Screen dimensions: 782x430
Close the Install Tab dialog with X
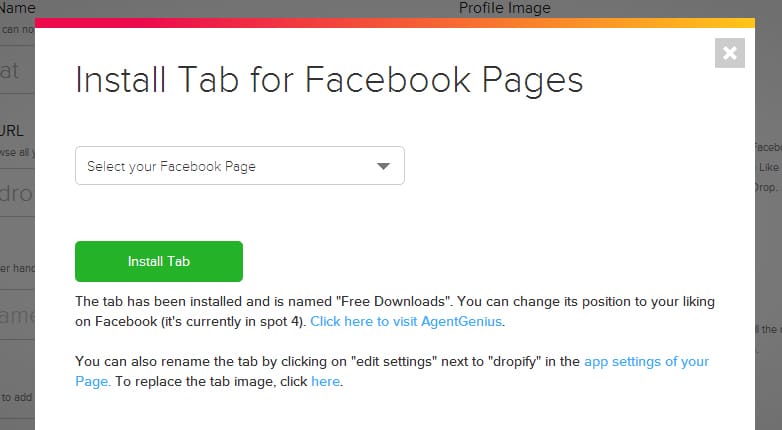coord(730,53)
